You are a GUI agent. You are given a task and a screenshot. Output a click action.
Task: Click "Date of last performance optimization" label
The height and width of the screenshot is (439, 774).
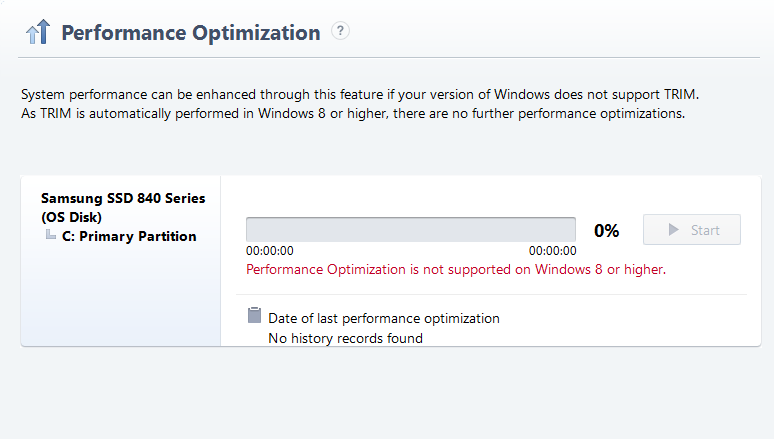tap(383, 318)
